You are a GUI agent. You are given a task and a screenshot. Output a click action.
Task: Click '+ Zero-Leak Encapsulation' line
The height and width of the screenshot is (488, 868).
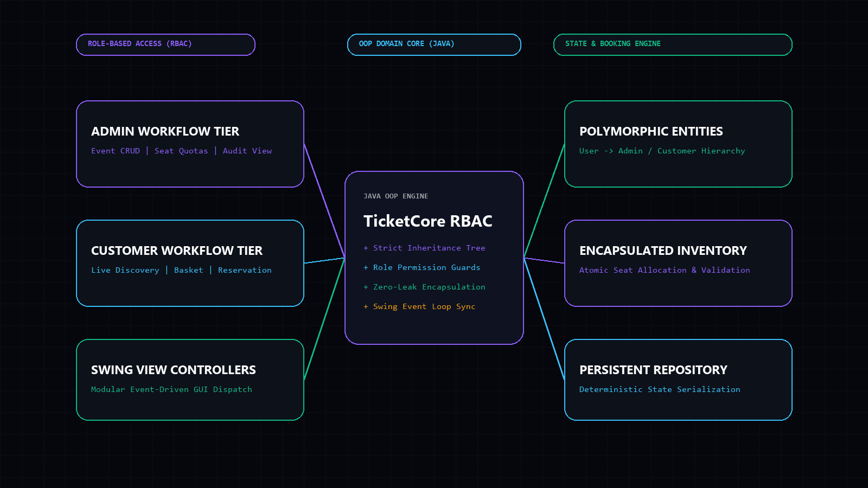(424, 287)
